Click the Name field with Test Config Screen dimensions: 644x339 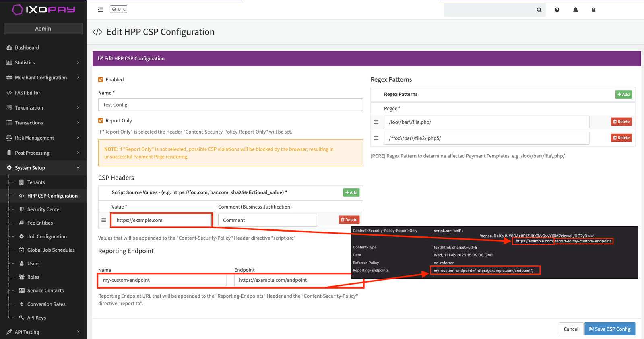[x=230, y=105]
